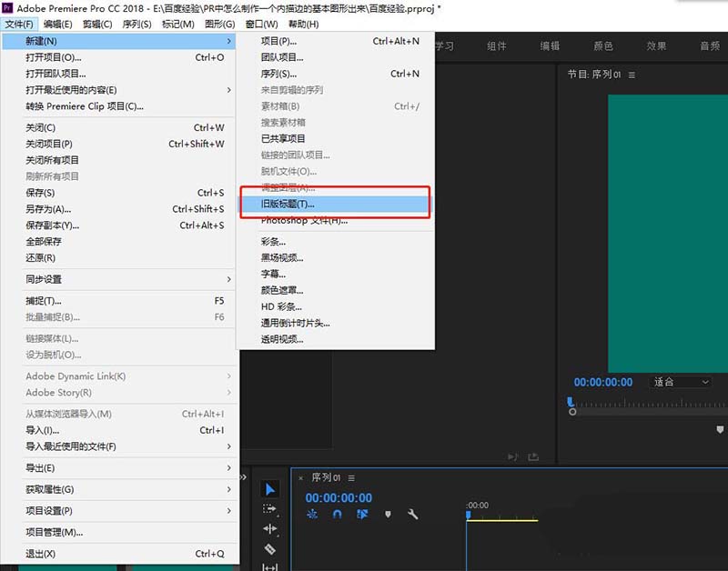Viewport: 728px width, 571px height.
Task: Switch to the 组件 workspace tab
Action: click(x=496, y=46)
